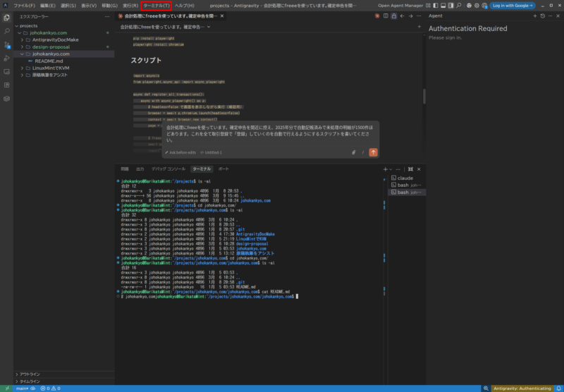
Task: Click Log in with Google button
Action: (x=513, y=5)
